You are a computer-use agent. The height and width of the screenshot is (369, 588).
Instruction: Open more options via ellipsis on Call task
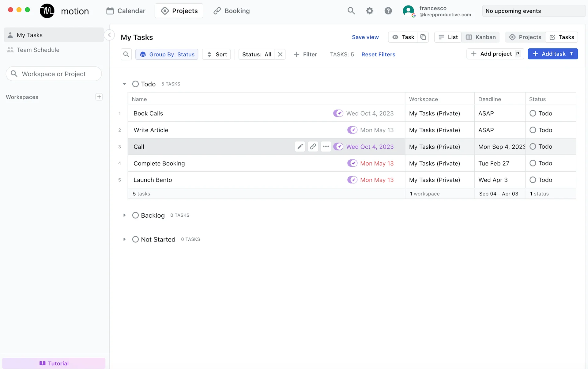tap(326, 146)
